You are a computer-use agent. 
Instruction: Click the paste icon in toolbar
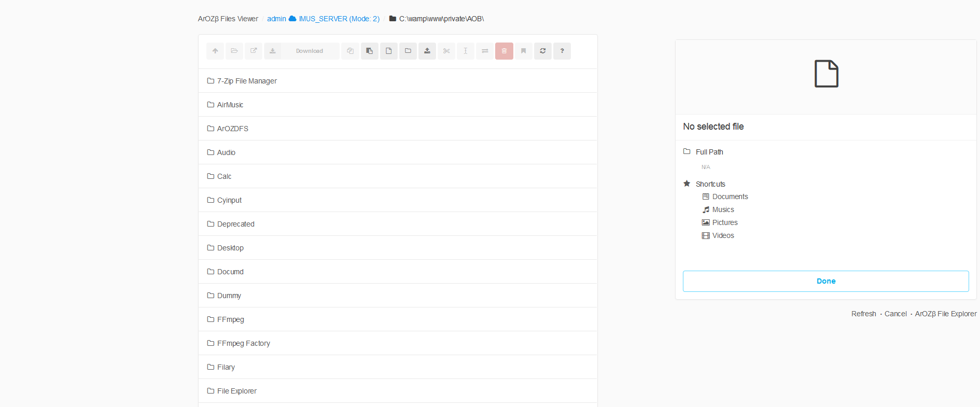[369, 51]
